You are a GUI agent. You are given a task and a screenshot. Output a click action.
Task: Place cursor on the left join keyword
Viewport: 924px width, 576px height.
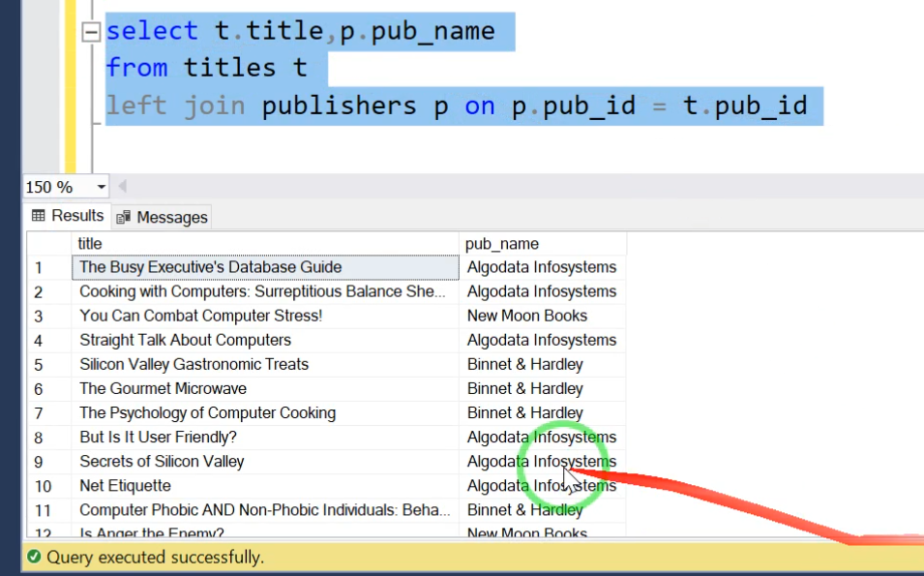point(175,106)
